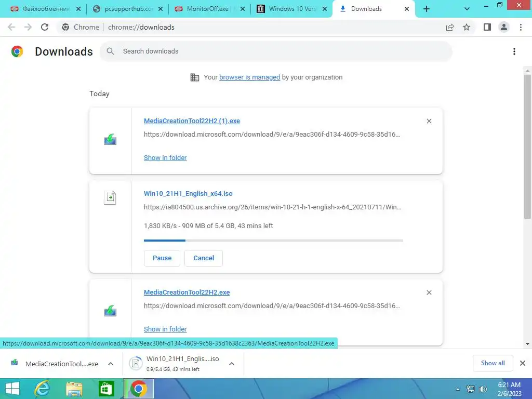Image resolution: width=532 pixels, height=399 pixels.
Task: Click the Search downloads field
Action: [x=276, y=51]
